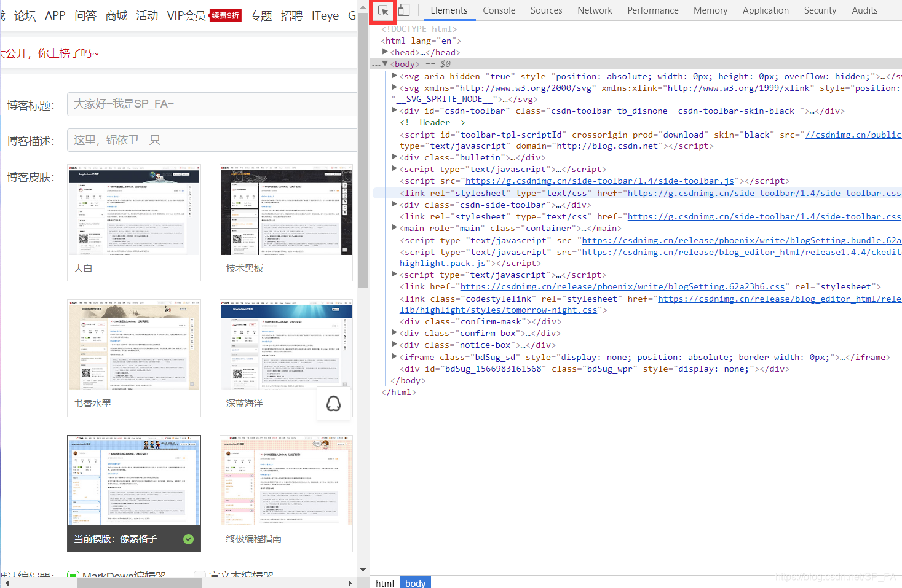
Task: Expand the main container node
Action: [x=394, y=228]
